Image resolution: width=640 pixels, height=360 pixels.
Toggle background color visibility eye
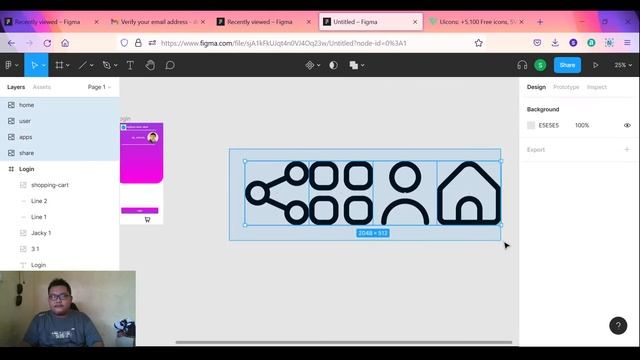point(627,125)
